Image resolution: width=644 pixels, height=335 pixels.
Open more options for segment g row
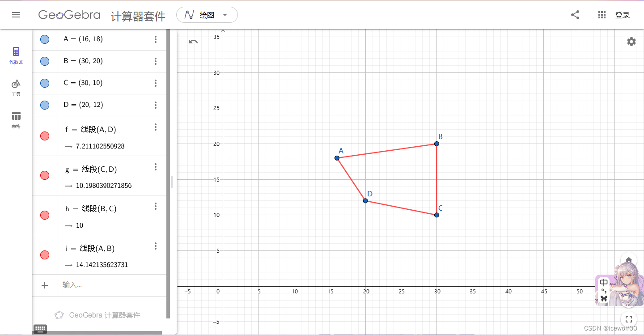[x=156, y=167]
